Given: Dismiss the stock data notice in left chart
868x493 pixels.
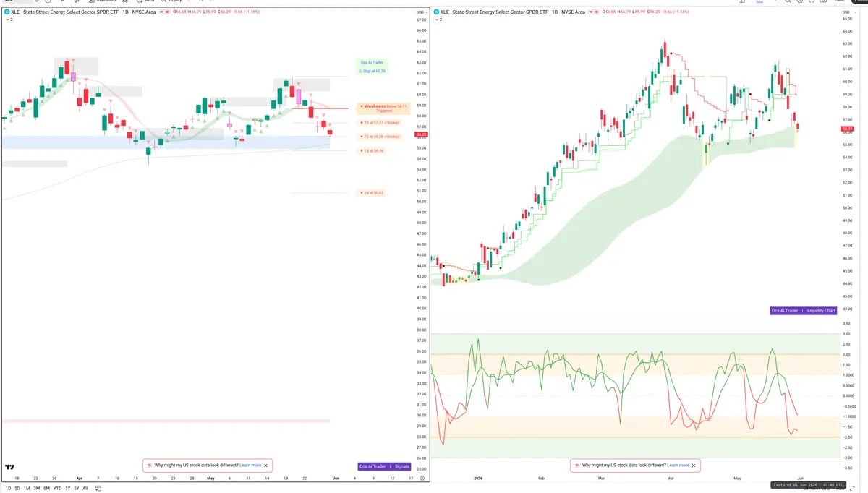Looking at the screenshot, I should click(x=265, y=466).
